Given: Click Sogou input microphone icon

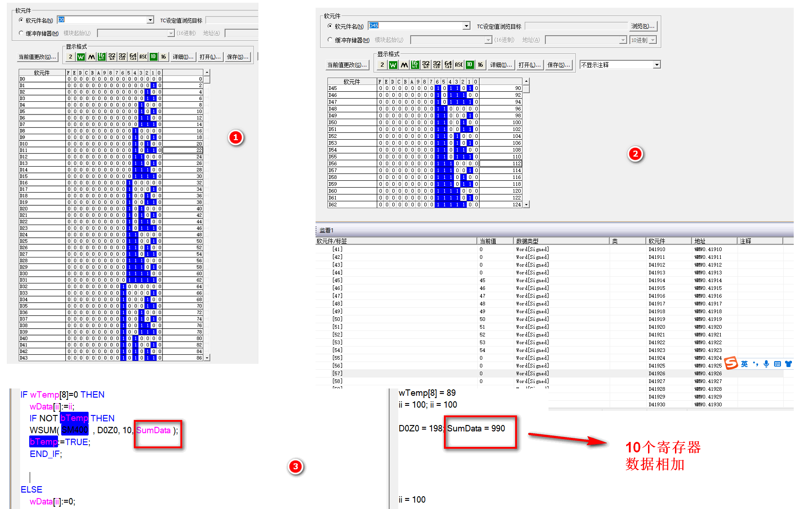Looking at the screenshot, I should pos(766,364).
